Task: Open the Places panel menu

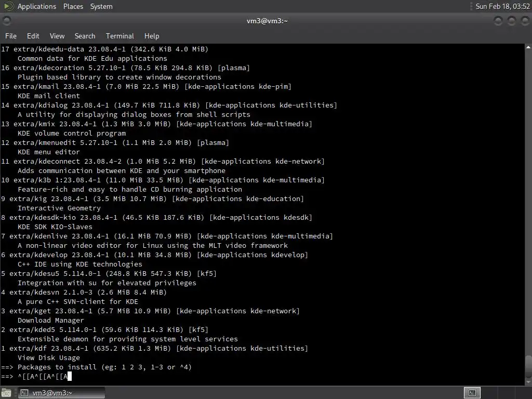Action: [73, 6]
